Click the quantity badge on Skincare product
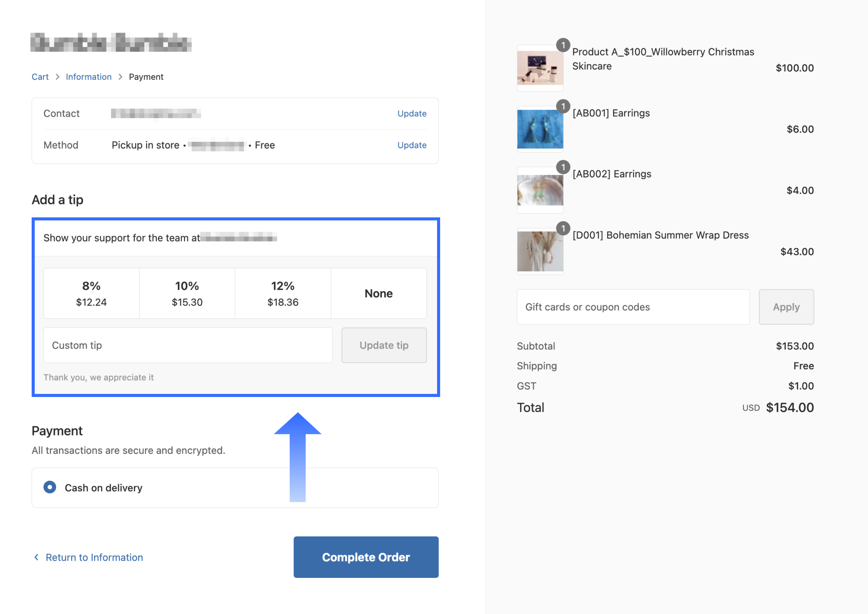The image size is (868, 614). (563, 45)
